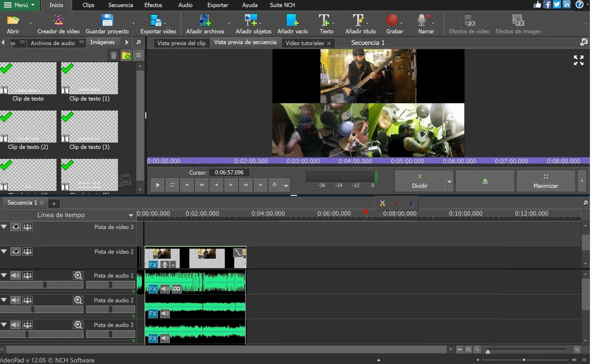Viewport: 592px width, 364px height.
Task: Click the transition icon on the Pista de vídeo 2 clip
Action: [x=238, y=253]
